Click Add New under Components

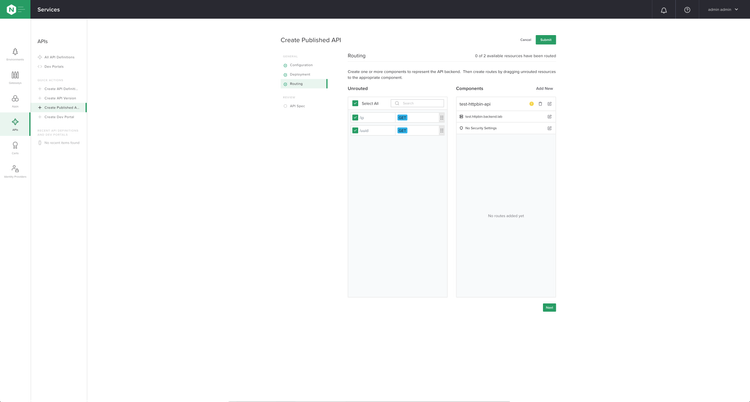pyautogui.click(x=544, y=88)
